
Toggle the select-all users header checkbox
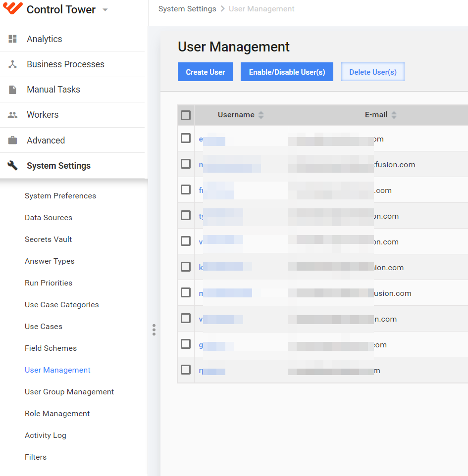[x=186, y=115]
